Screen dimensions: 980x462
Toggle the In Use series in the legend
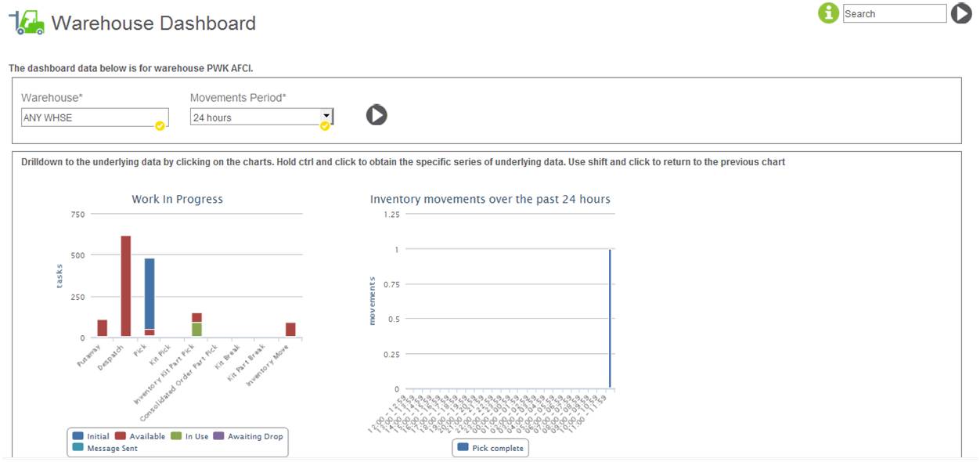190,436
